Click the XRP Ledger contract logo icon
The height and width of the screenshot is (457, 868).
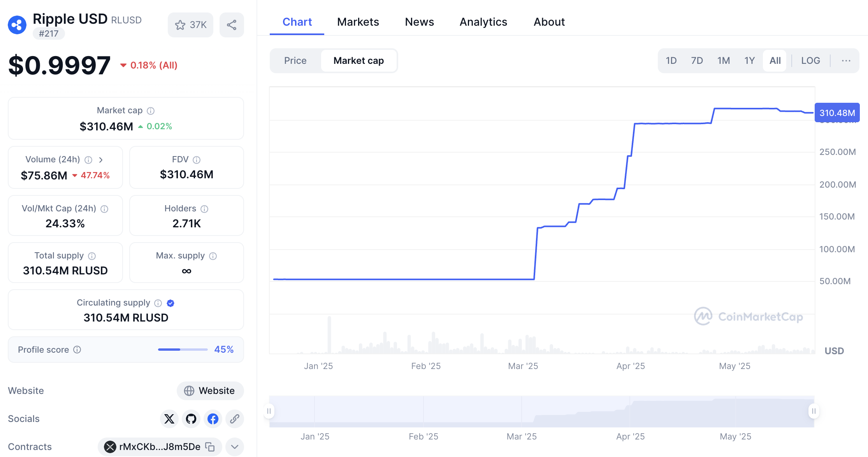click(x=110, y=447)
